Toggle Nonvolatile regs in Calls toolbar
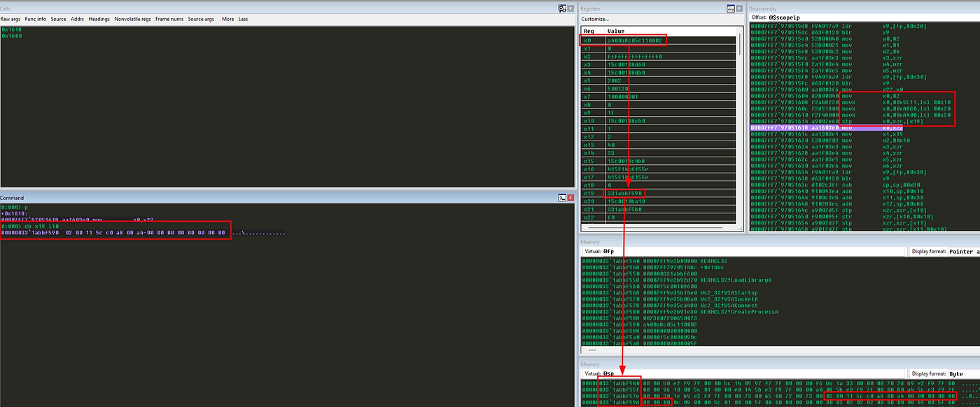This screenshot has height=407, width=980. pos(133,19)
